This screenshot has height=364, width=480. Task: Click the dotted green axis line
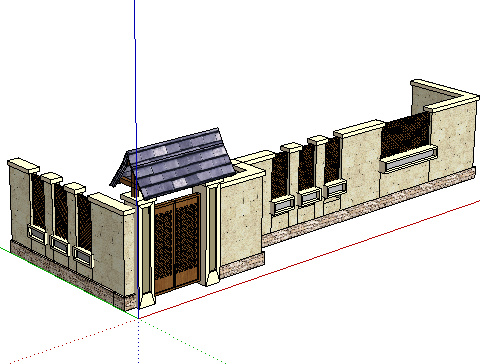pos(183,341)
